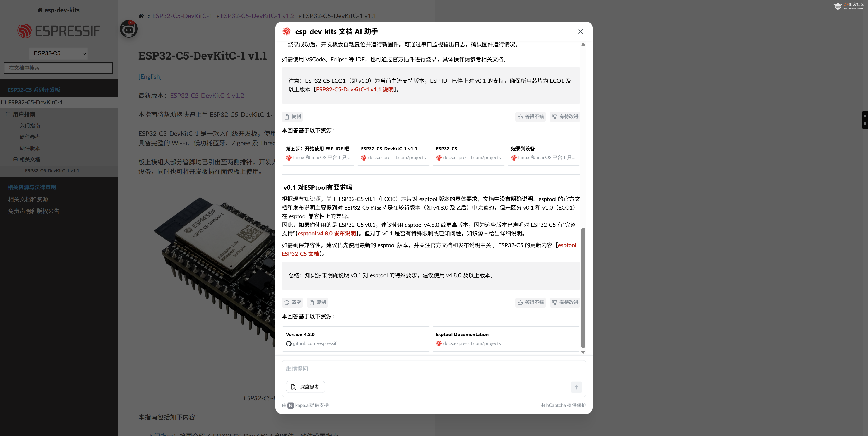
Task: Collapse the ESP32-C5-DevKitC-1 tree node
Action: coord(4,102)
